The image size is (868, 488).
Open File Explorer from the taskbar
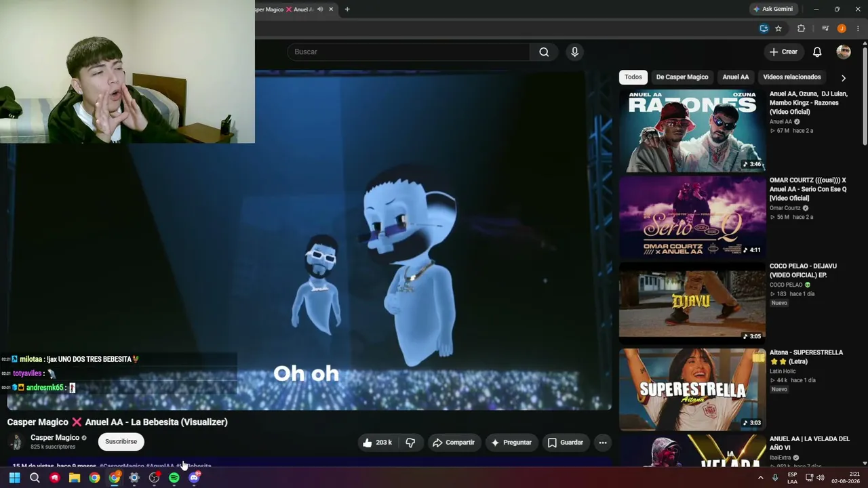[75, 478]
